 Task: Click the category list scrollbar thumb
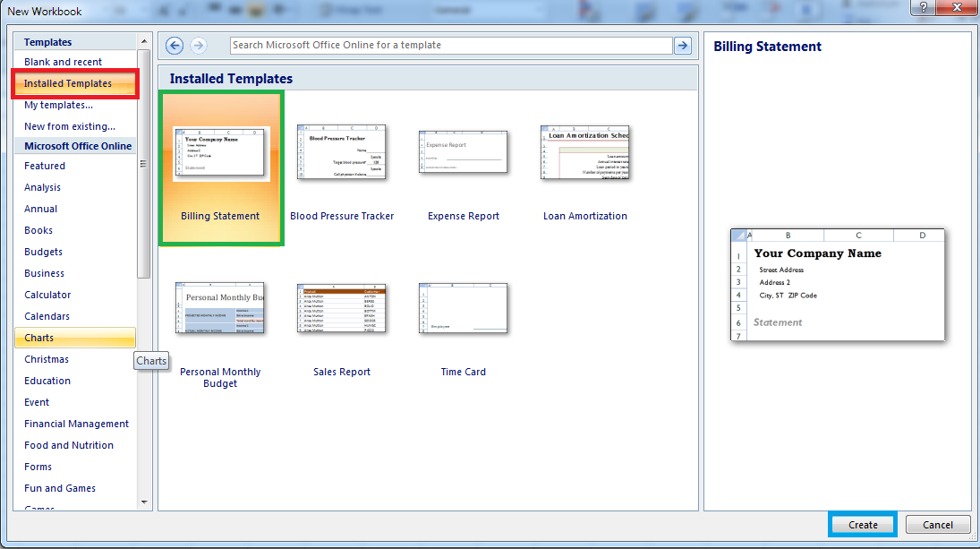[144, 164]
